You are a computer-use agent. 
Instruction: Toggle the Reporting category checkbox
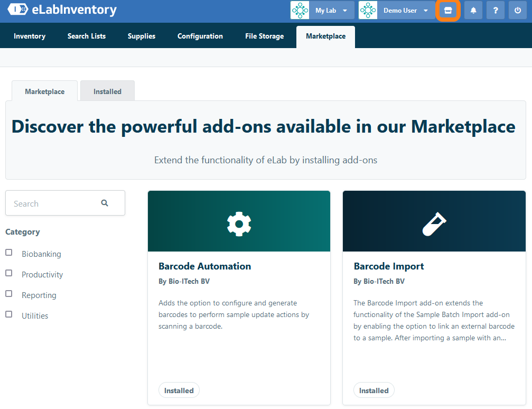9,294
